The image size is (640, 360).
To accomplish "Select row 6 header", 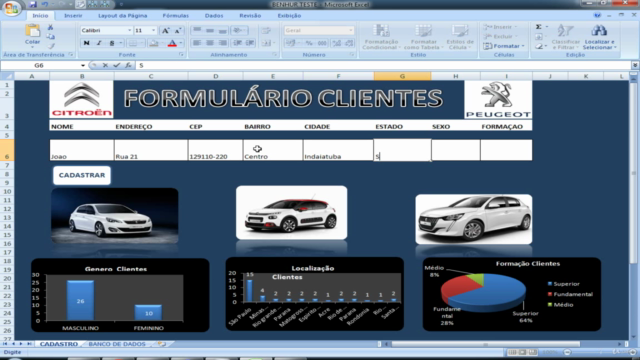I will tap(7, 150).
